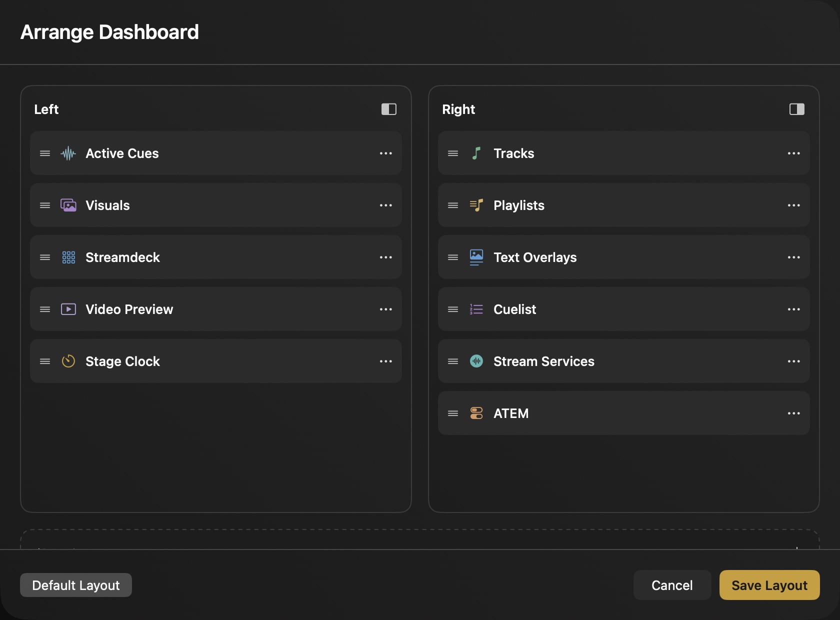Click the Save Layout button

769,585
